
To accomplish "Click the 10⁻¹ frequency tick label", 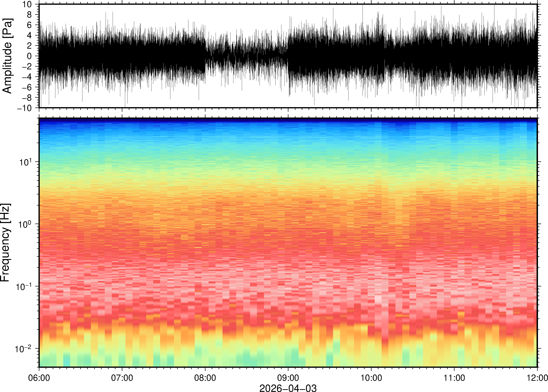I will [x=23, y=287].
